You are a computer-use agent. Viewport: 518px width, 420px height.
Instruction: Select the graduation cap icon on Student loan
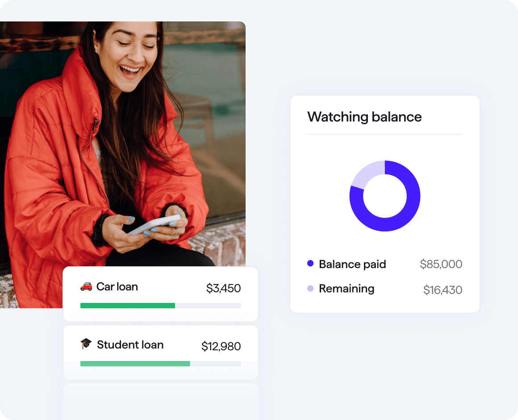coord(88,344)
